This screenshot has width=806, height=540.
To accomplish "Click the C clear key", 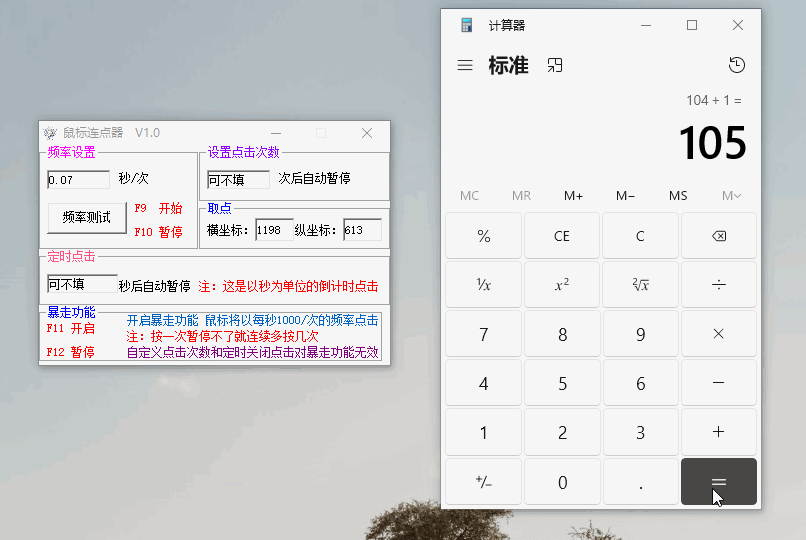I will [x=640, y=236].
